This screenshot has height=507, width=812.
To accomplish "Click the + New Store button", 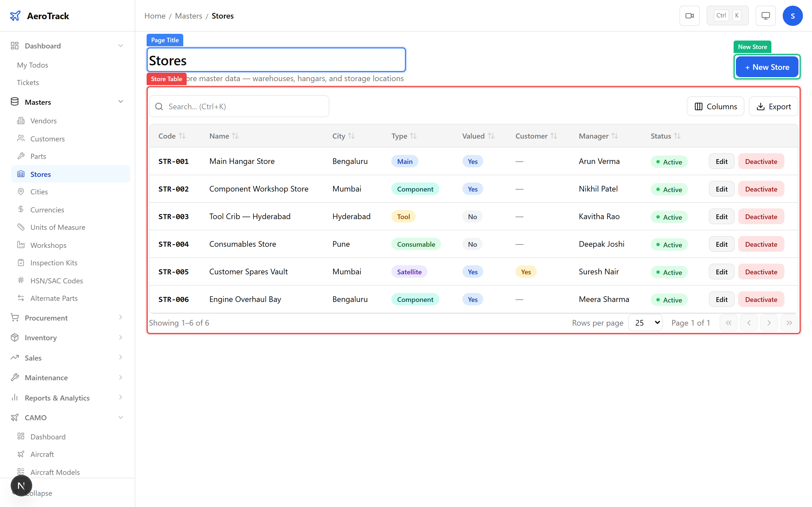I will pos(767,67).
